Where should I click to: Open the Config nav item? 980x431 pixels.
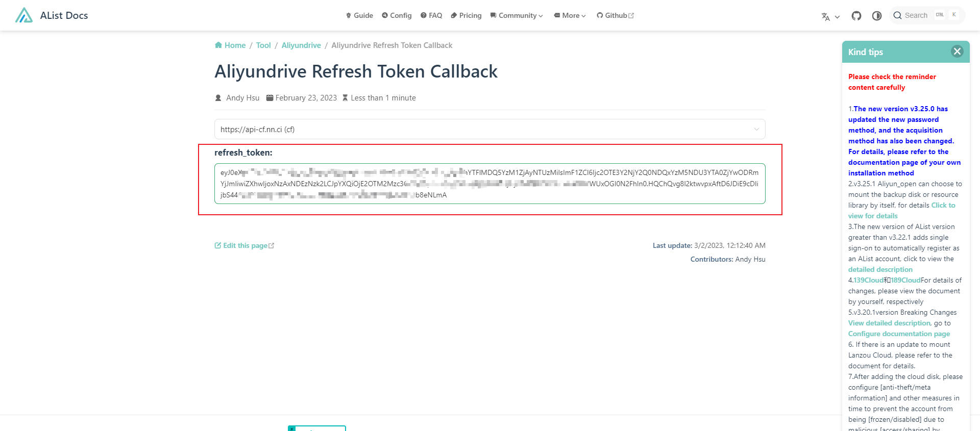pyautogui.click(x=397, y=15)
